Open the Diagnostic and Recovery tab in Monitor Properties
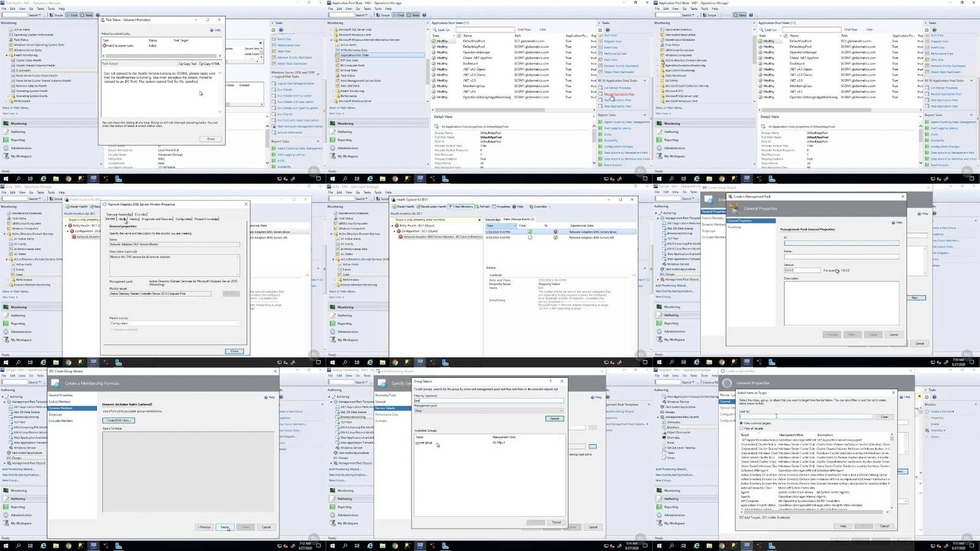The width and height of the screenshot is (980, 551). coord(157,219)
